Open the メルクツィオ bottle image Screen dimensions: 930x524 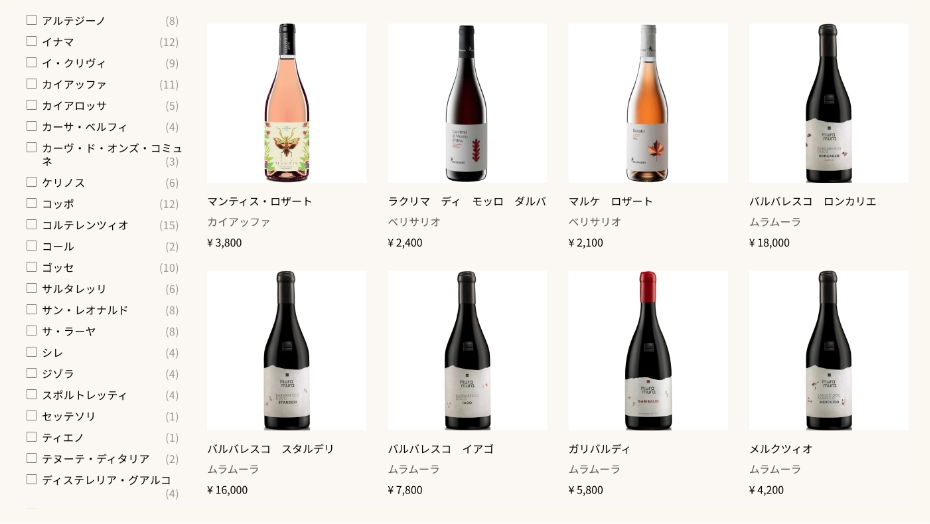(829, 351)
